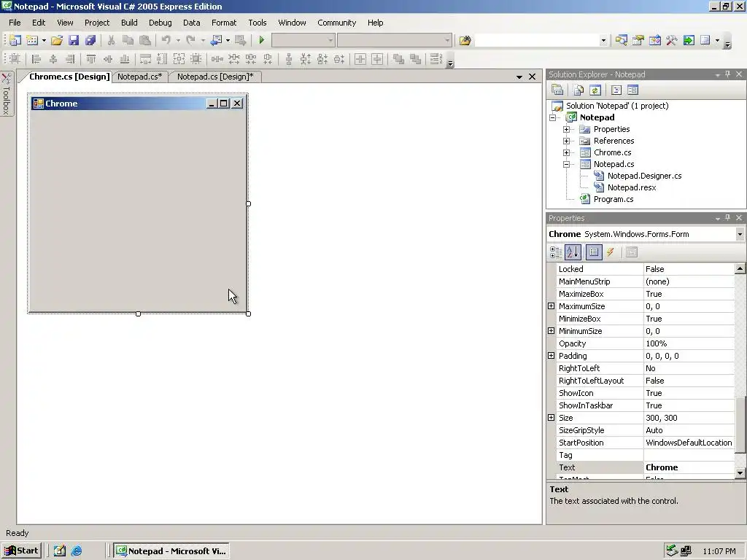Click the Properties grid scroll down arrow
The height and width of the screenshot is (560, 747).
(x=740, y=472)
